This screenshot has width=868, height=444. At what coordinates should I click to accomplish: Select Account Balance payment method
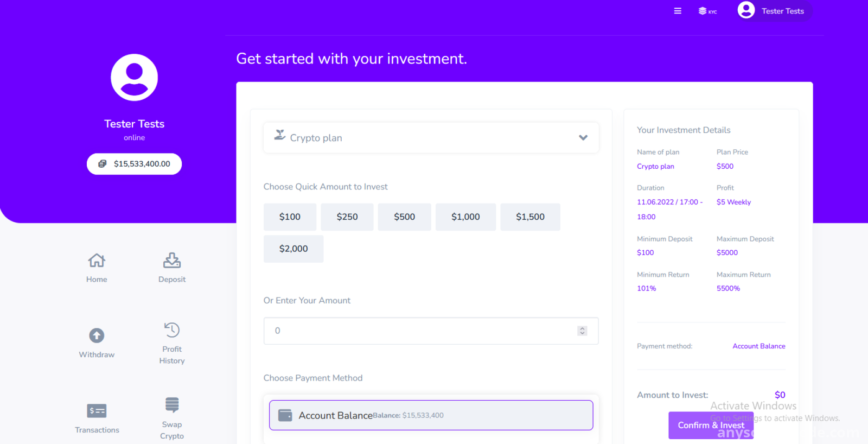click(431, 415)
